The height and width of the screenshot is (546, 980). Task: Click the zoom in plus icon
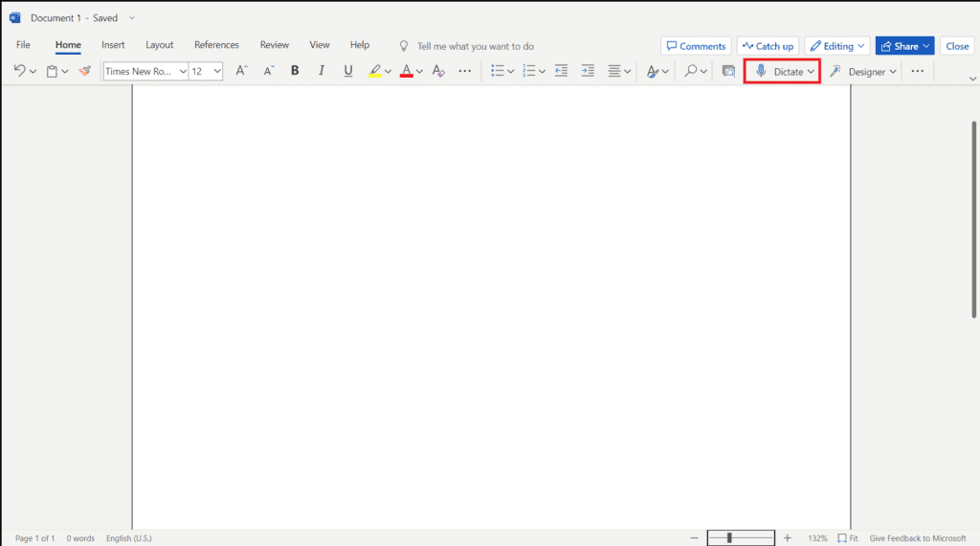(x=788, y=538)
